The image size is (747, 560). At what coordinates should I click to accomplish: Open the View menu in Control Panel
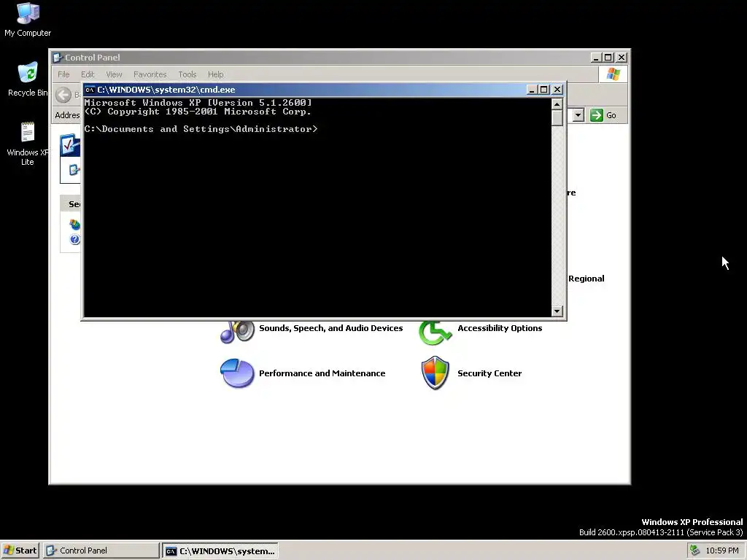[114, 74]
